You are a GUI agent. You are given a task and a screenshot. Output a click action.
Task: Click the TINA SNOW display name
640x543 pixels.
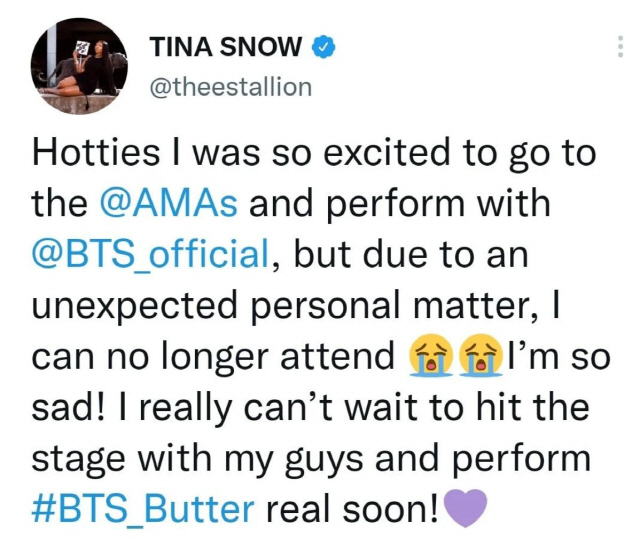point(226,46)
